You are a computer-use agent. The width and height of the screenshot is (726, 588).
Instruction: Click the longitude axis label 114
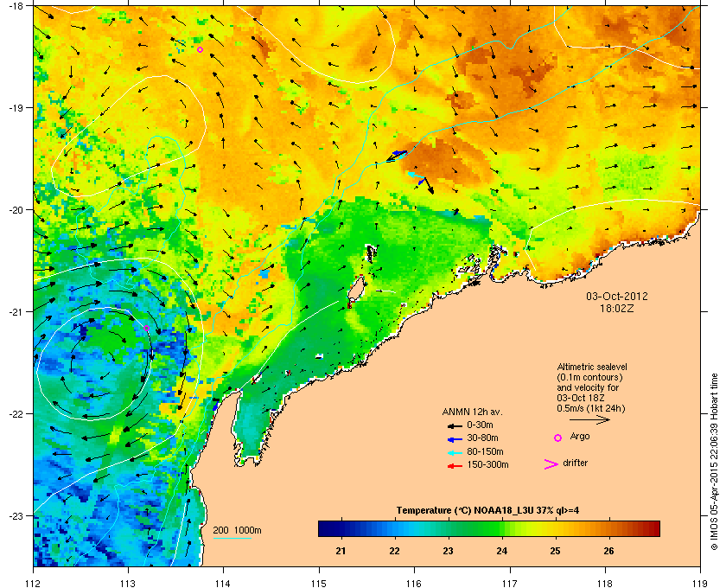tap(223, 583)
